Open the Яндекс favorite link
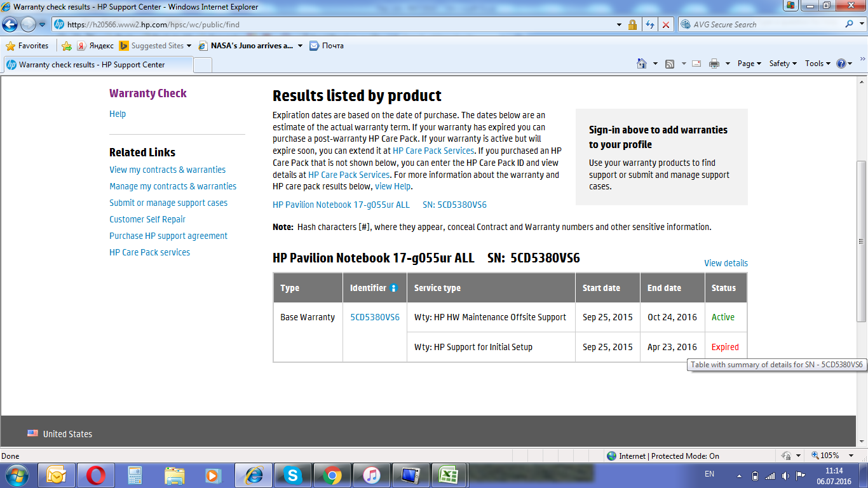868x488 pixels. 95,46
